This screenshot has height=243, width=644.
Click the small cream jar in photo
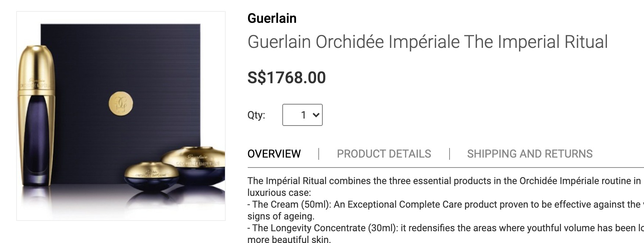tap(146, 176)
